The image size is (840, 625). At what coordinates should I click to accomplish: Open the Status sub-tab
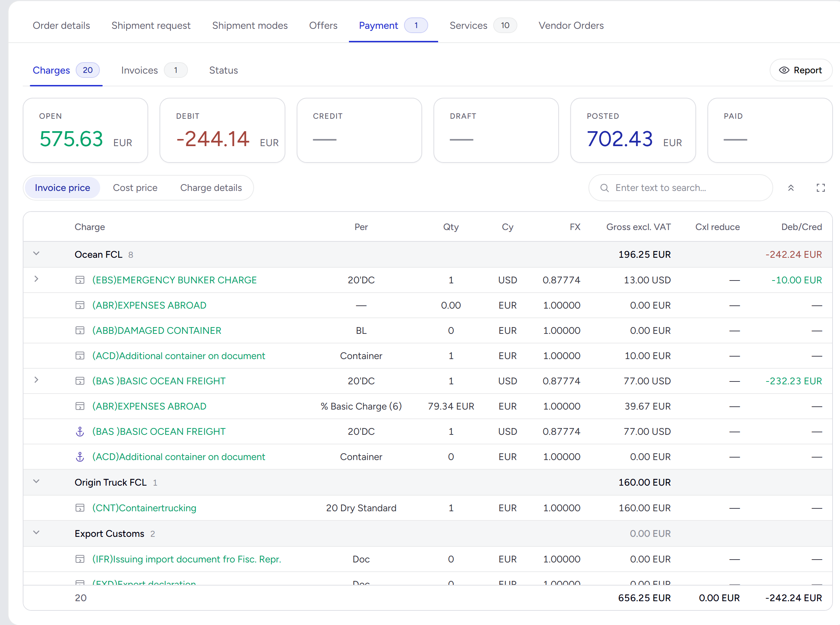click(x=224, y=70)
